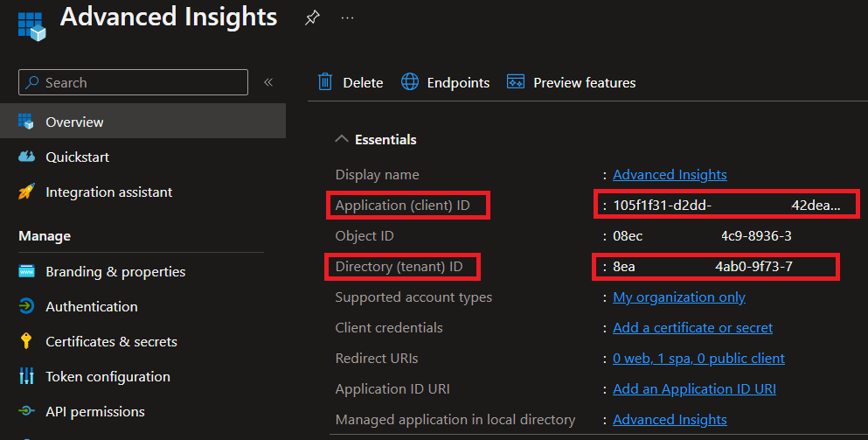Image resolution: width=868 pixels, height=440 pixels.
Task: Click the Integration assistant rocket icon
Action: 27,192
